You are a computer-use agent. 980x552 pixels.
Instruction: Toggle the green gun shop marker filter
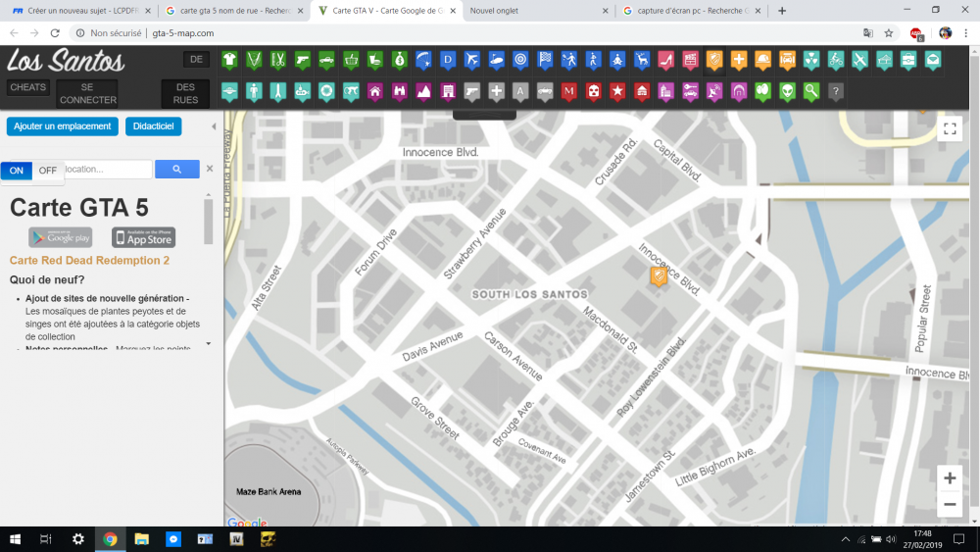[303, 61]
